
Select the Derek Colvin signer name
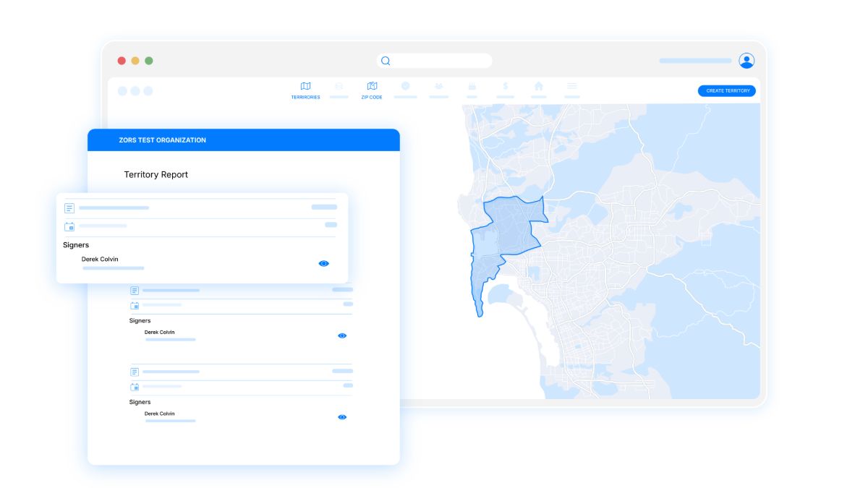99,259
